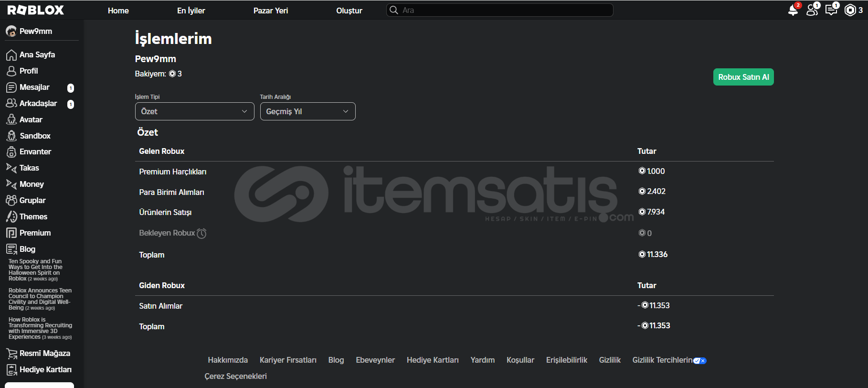
Task: Open Pazar Yeri in top navigation
Action: [271, 11]
